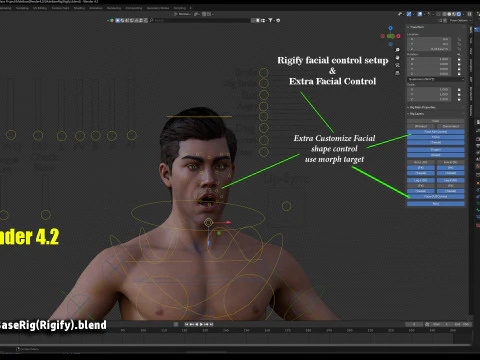
Task: Click the search field in top bar
Action: 200,20
